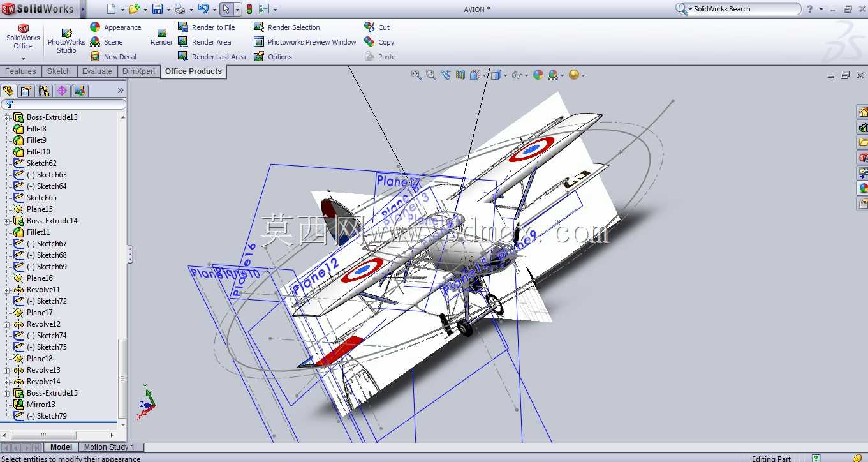Select Mirror13 in feature tree
Image resolution: width=868 pixels, height=462 pixels.
click(41, 405)
